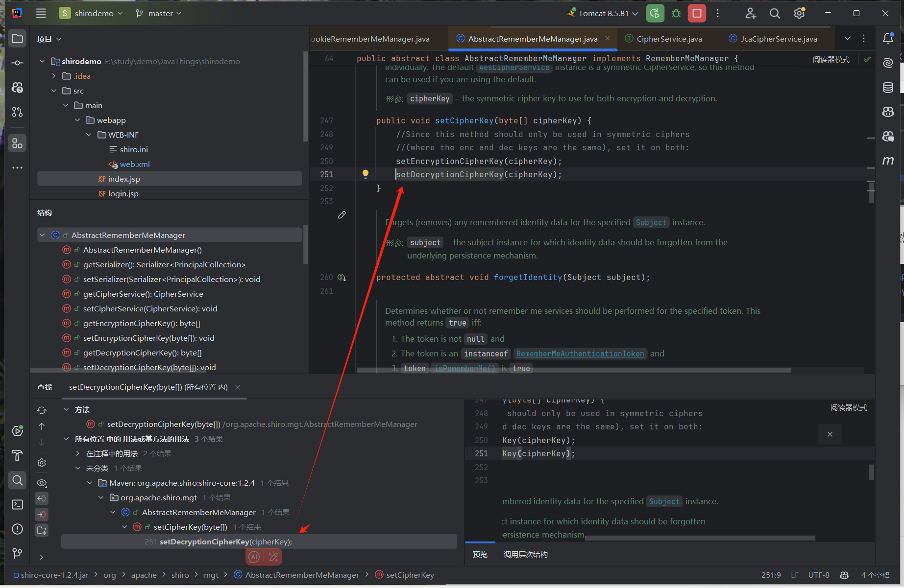Close AbstractRememberMeManager.java tab
Screen dimensions: 904x588
608,38
